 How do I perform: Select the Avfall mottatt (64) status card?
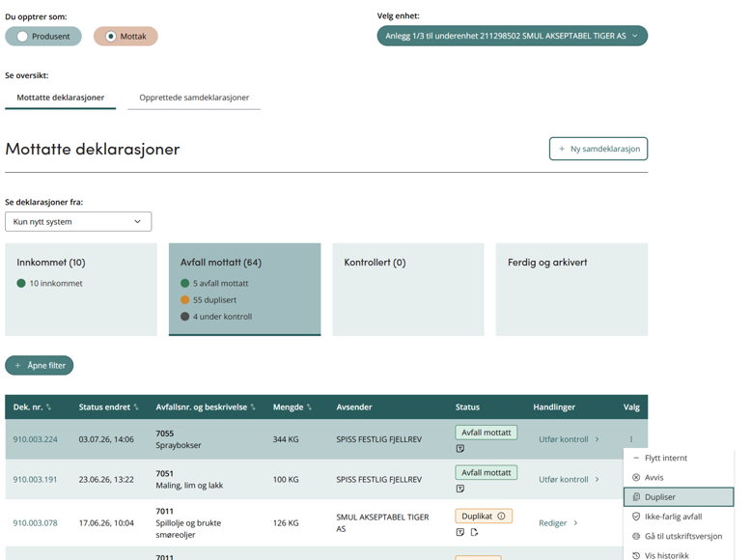coord(245,290)
